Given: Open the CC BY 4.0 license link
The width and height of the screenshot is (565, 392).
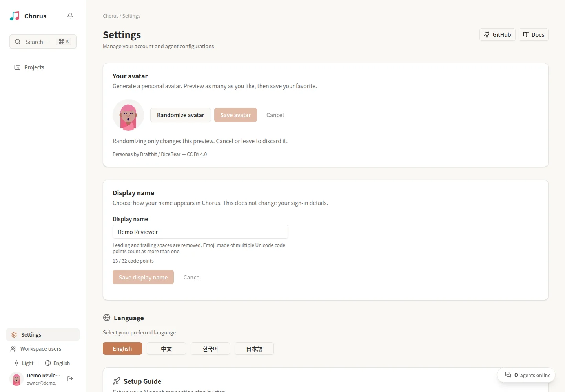Looking at the screenshot, I should pyautogui.click(x=197, y=154).
